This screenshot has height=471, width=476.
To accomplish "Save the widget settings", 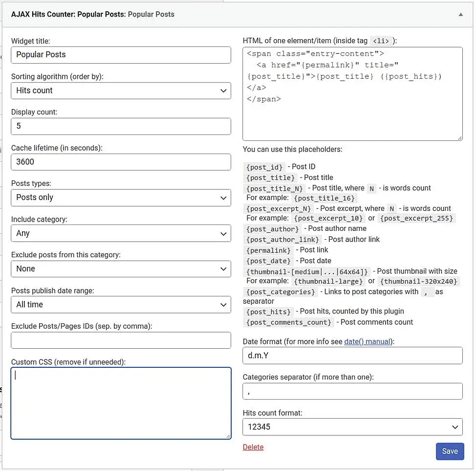I will [450, 451].
